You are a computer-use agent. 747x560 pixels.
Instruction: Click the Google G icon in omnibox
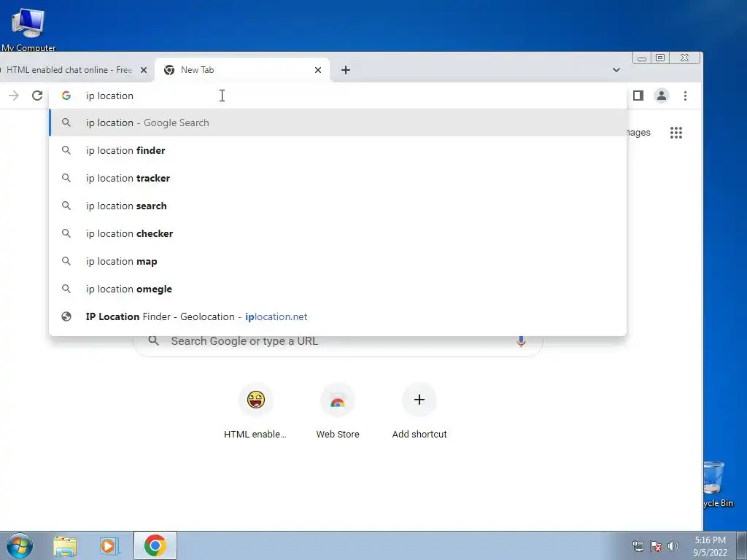(66, 96)
